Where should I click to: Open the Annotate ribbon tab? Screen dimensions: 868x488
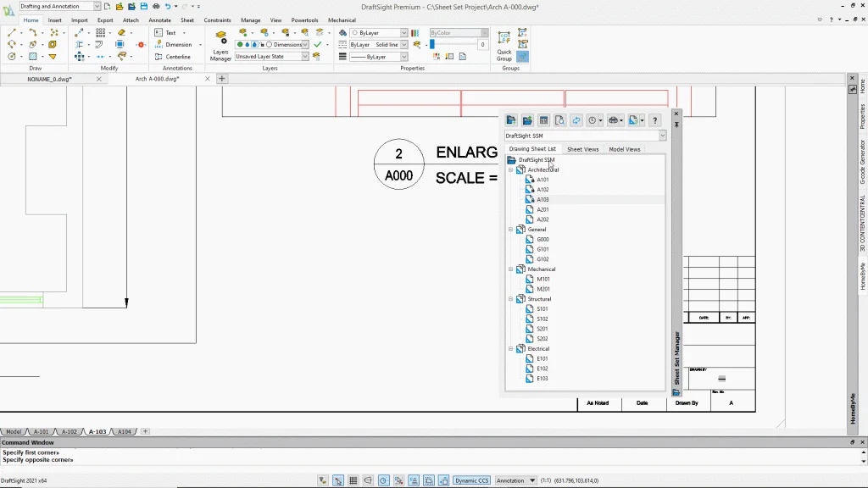tap(159, 19)
